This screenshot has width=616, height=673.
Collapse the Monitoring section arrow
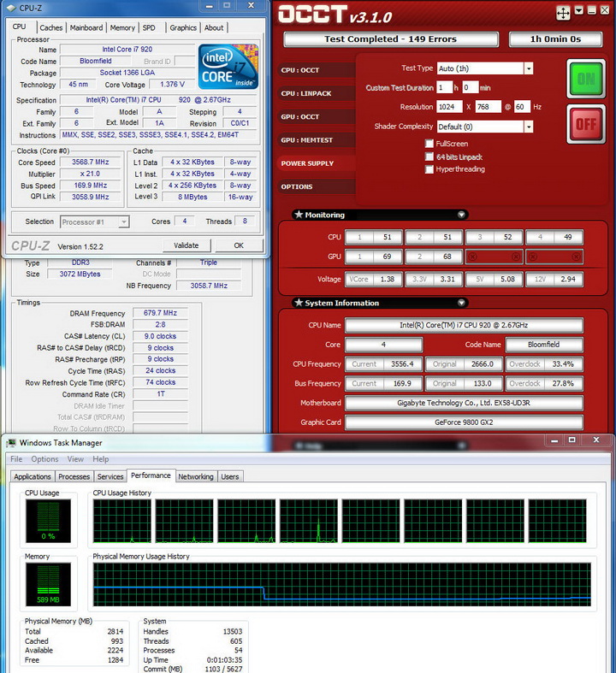461,215
